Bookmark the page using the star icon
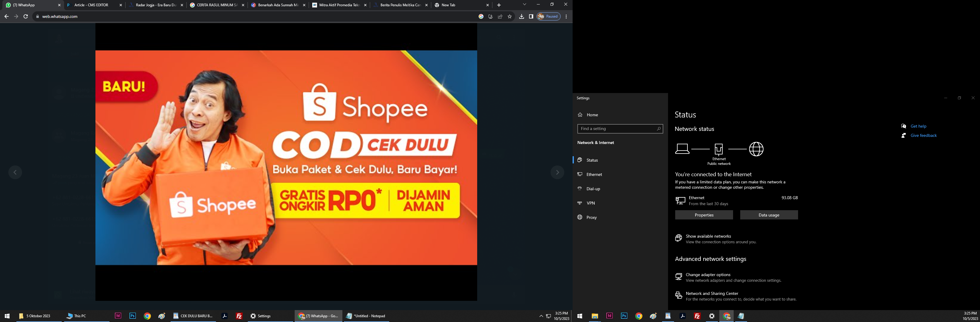980x322 pixels. point(509,16)
